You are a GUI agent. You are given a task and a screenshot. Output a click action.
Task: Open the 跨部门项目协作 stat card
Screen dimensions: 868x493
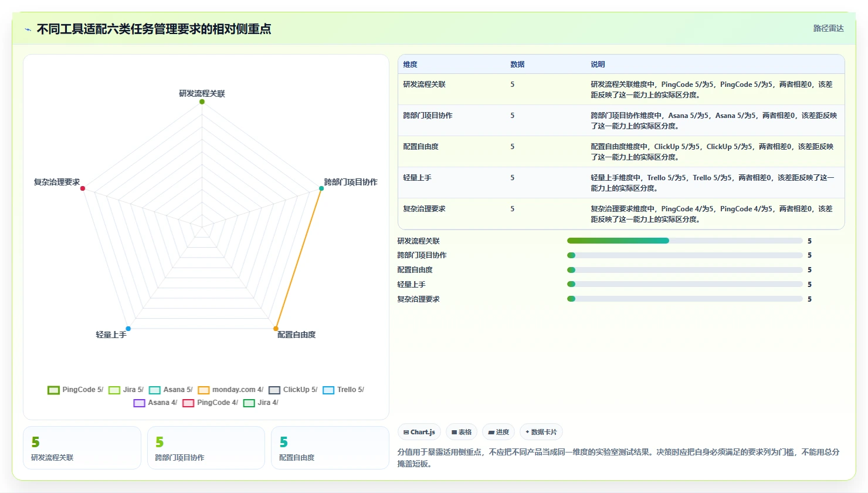206,448
